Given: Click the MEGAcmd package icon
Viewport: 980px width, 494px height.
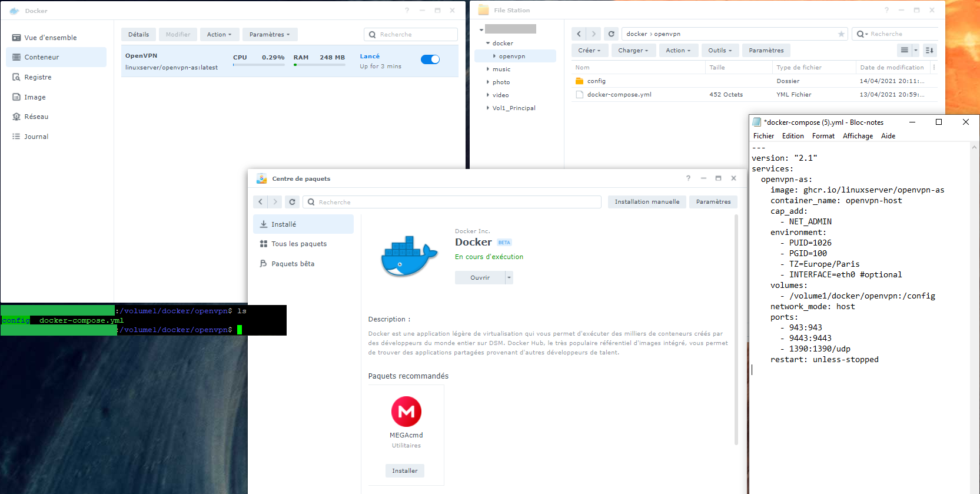Looking at the screenshot, I should pyautogui.click(x=406, y=412).
